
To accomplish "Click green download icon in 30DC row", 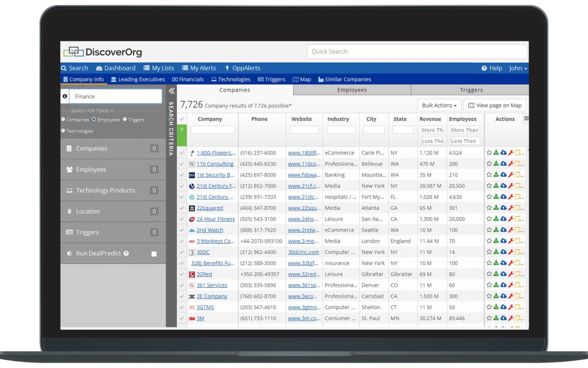I will (x=496, y=251).
